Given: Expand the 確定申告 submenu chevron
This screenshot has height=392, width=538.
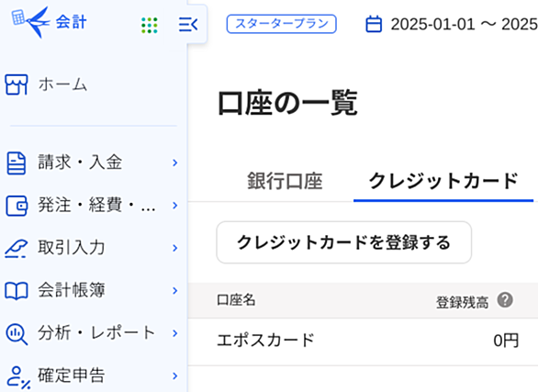Looking at the screenshot, I should [x=175, y=375].
